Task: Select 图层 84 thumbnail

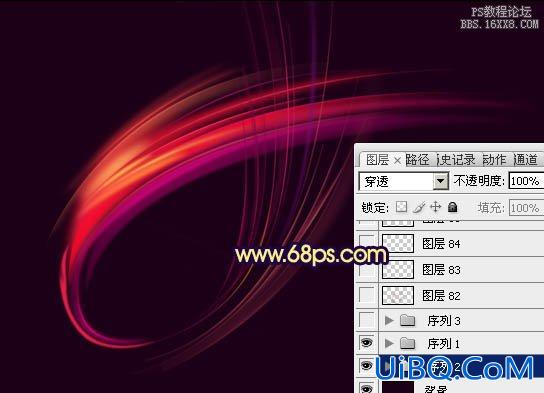Action: click(x=398, y=243)
